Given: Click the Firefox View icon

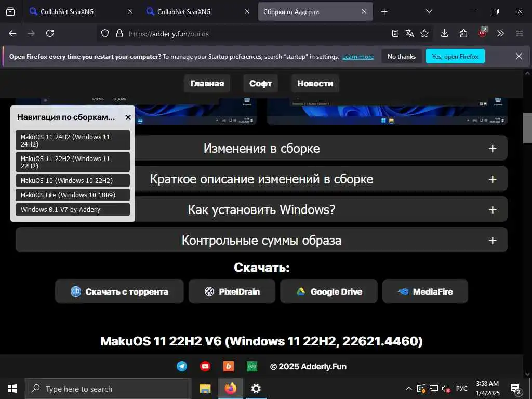Looking at the screenshot, I should click(10, 11).
